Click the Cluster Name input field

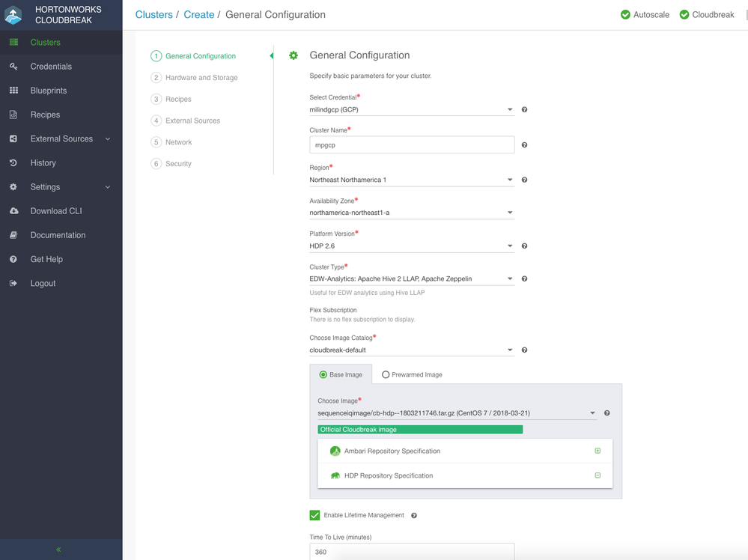pos(411,144)
